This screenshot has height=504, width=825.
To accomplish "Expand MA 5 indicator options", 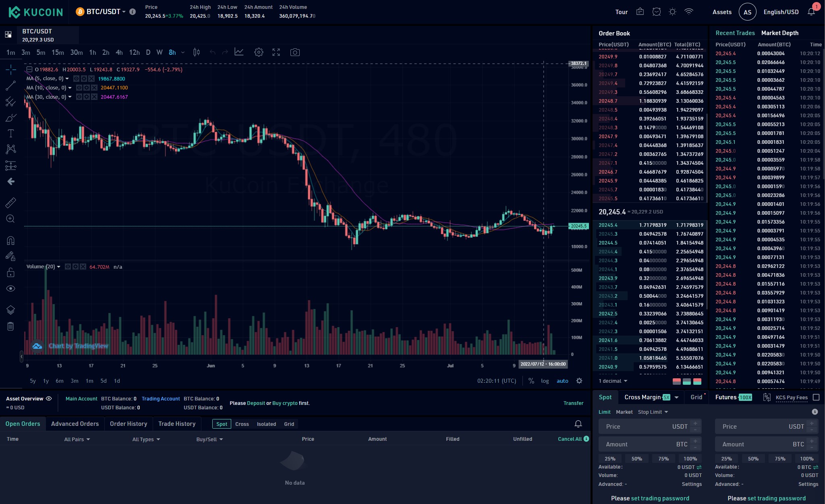I will 67,79.
